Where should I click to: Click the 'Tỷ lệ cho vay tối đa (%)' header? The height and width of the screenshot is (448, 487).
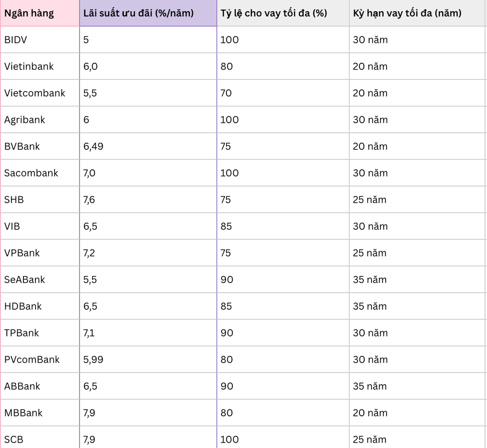(x=273, y=13)
